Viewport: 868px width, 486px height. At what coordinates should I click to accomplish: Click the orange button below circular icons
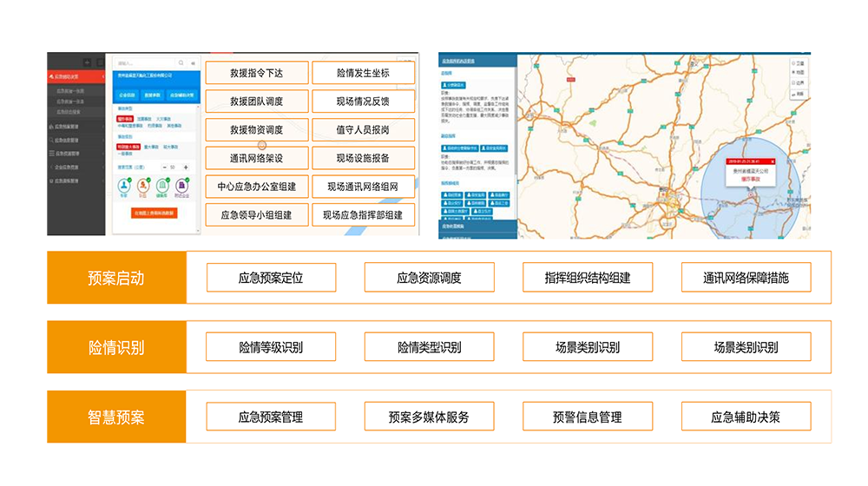point(155,213)
